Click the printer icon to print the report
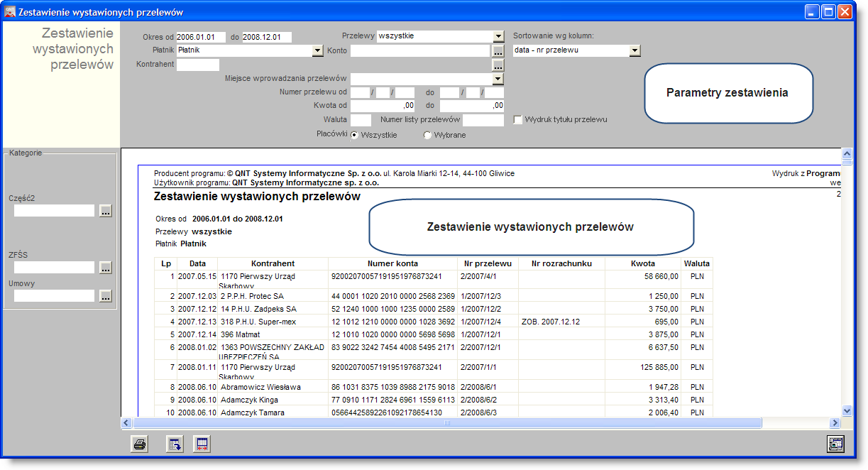Image resolution: width=868 pixels, height=470 pixels. coord(140,444)
